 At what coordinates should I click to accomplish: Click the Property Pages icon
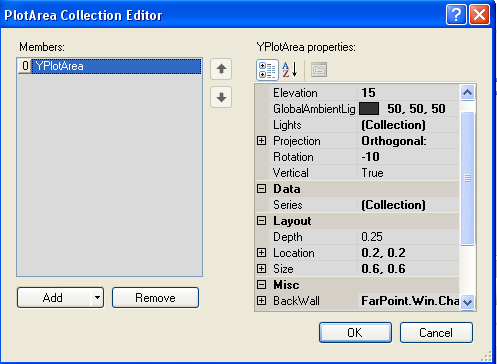click(x=319, y=70)
